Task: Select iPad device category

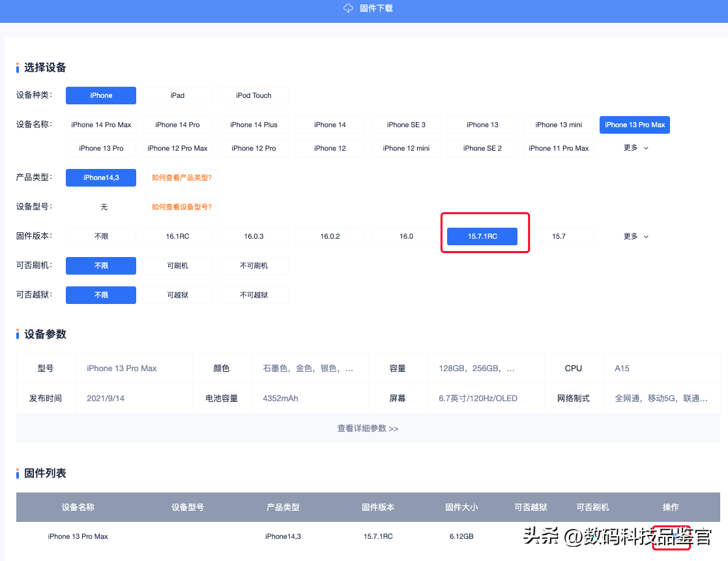Action: (177, 95)
